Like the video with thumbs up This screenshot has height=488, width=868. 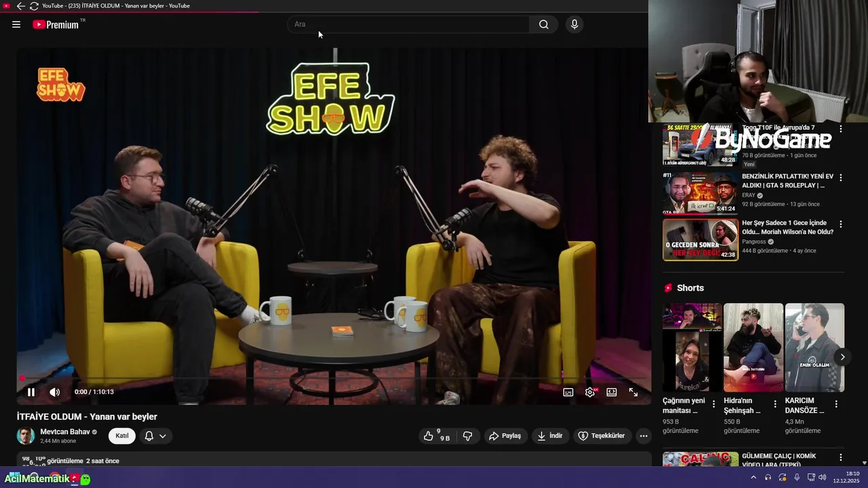[436, 436]
